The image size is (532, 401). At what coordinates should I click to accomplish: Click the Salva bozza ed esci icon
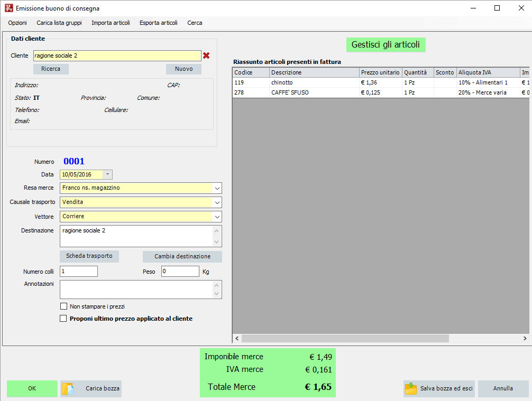[411, 389]
